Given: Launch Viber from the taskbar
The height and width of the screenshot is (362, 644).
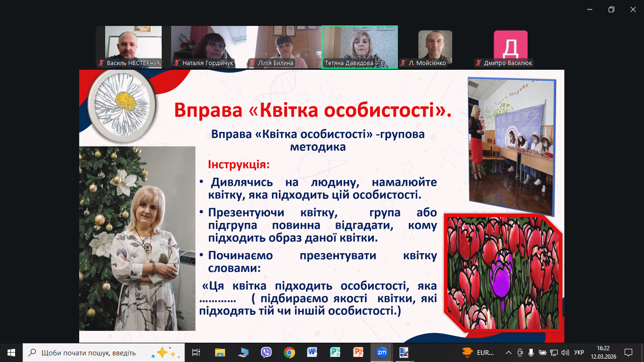Looking at the screenshot, I should (x=266, y=352).
